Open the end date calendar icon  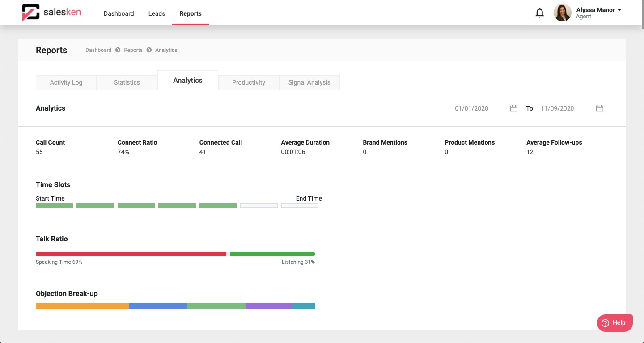[x=600, y=108]
